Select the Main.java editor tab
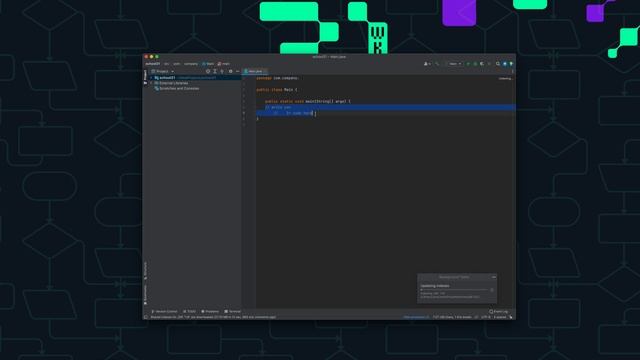640x360 pixels. click(254, 71)
